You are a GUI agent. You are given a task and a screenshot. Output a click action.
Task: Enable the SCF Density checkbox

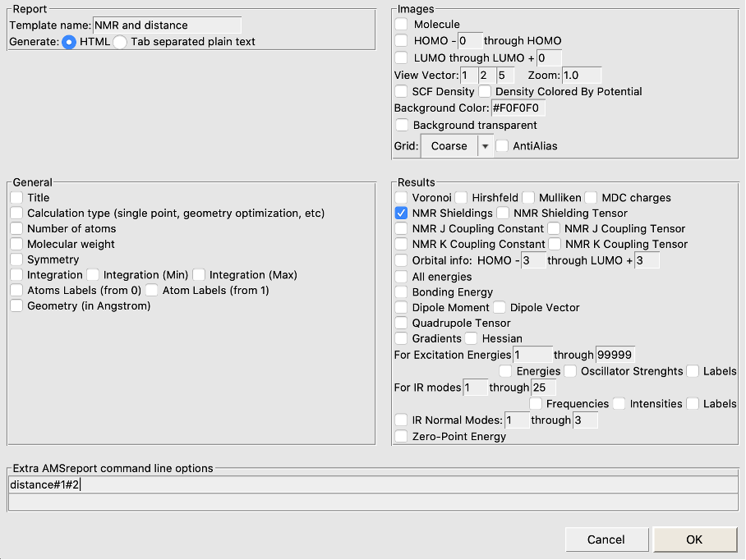(401, 91)
